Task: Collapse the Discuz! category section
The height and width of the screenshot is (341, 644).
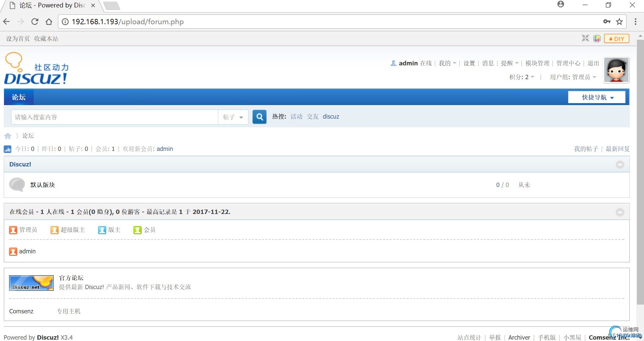Action: (620, 164)
